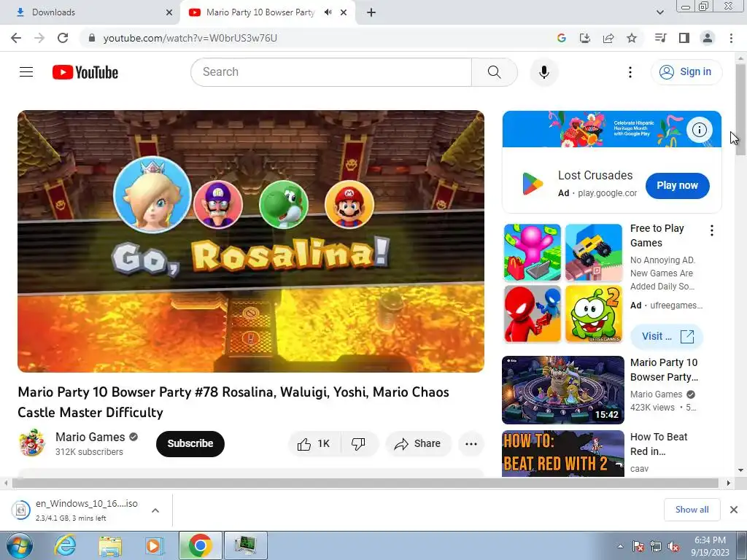Start voice search with microphone icon

(543, 72)
